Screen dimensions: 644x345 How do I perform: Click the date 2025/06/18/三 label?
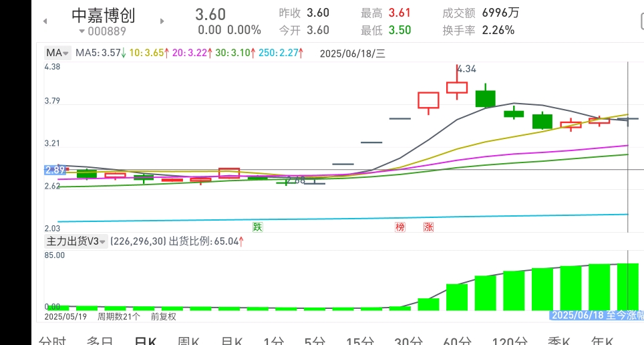[x=352, y=53]
